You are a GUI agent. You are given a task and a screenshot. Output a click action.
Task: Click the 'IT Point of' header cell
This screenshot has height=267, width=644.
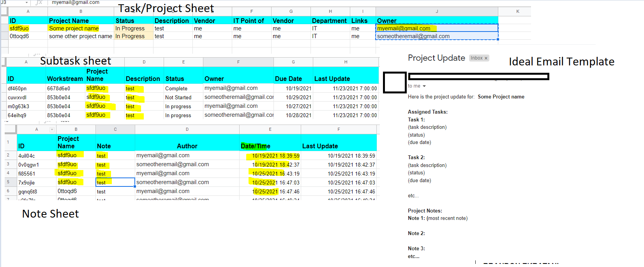tap(252, 21)
